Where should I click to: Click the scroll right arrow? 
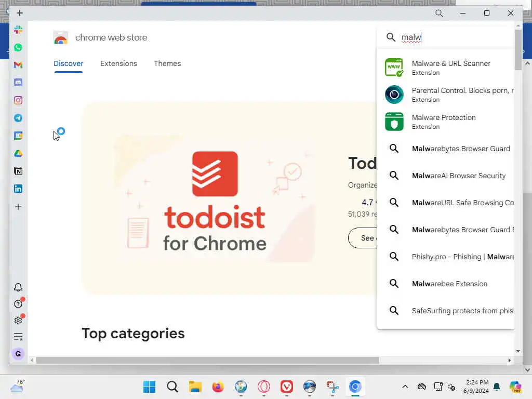[509, 361]
